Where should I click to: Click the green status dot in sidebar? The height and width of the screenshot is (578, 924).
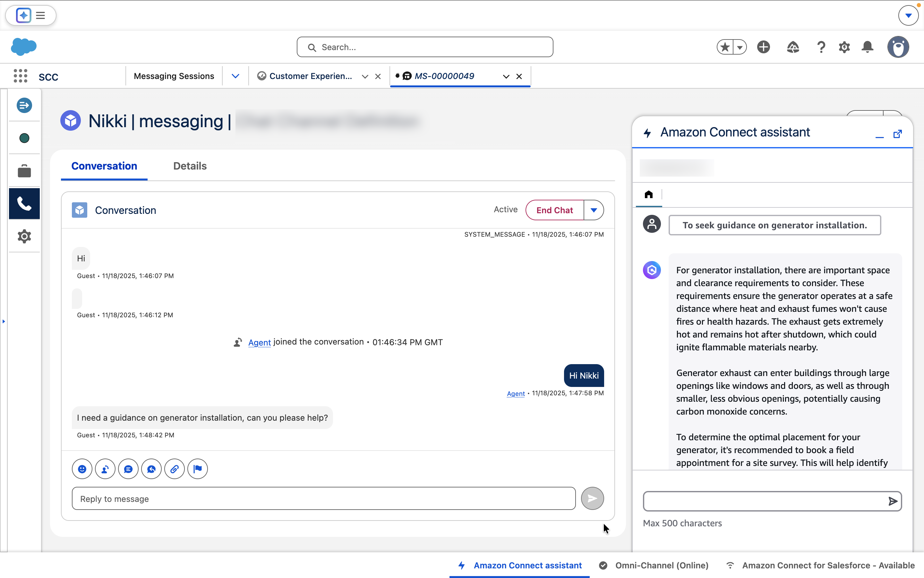point(24,138)
